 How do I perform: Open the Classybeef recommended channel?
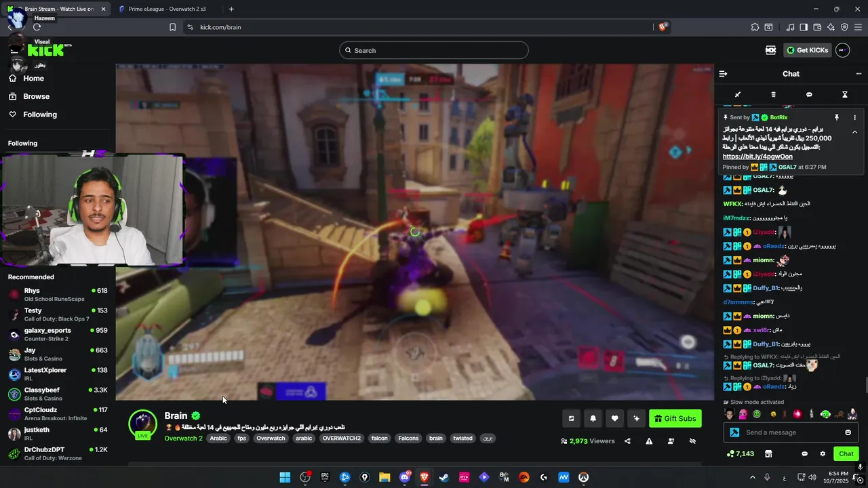58,394
